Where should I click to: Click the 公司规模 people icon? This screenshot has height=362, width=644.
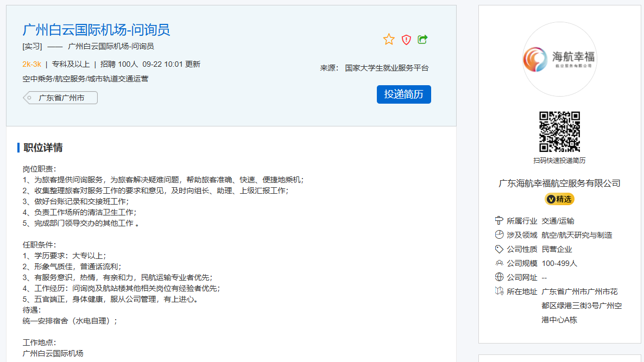499,263
